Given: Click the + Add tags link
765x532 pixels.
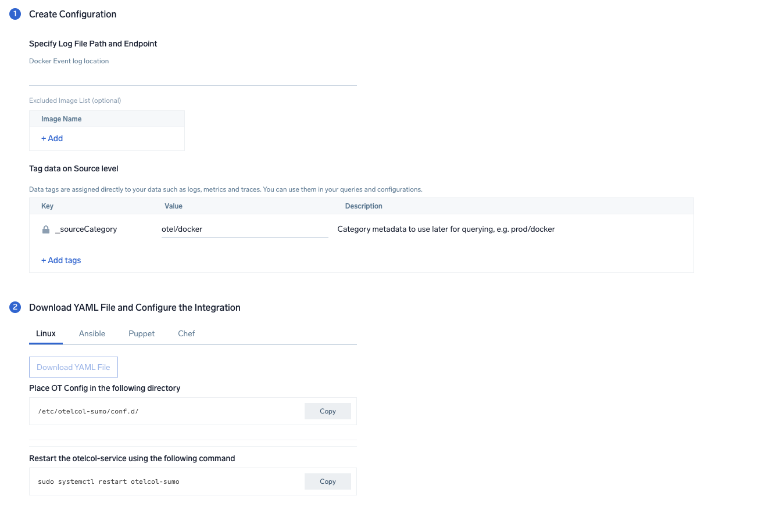Looking at the screenshot, I should click(61, 260).
